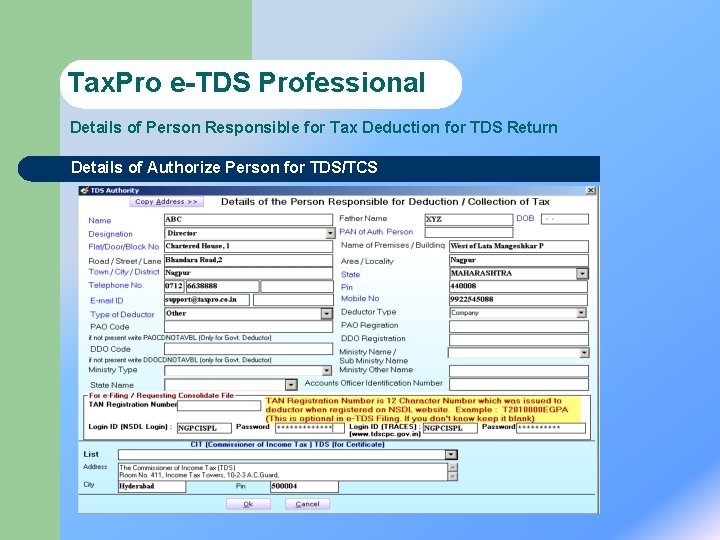Click the TRACES Login ID field
The image size is (720, 540).
450,428
